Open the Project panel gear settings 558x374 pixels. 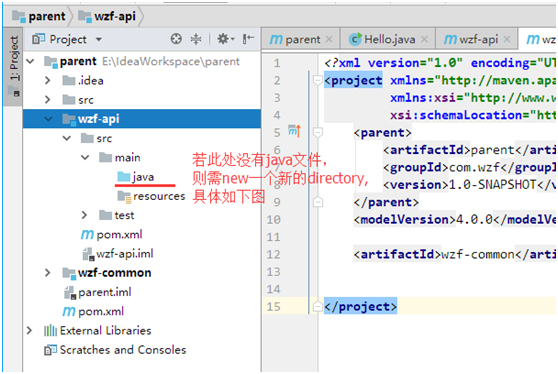coord(226,38)
